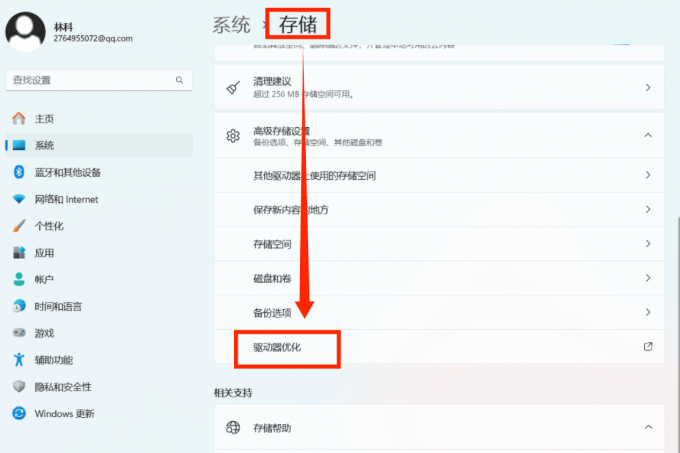680x453 pixels.
Task: Click 系统 in the breadcrumb header
Action: click(231, 25)
